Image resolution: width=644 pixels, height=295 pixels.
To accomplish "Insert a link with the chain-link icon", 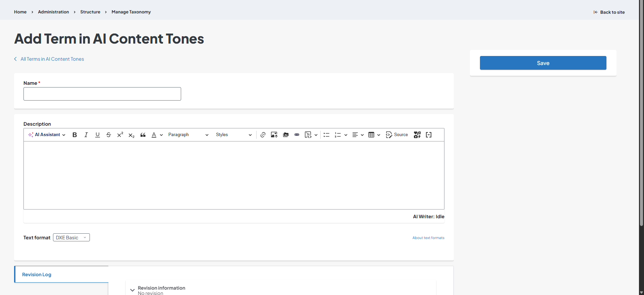I will (263, 135).
